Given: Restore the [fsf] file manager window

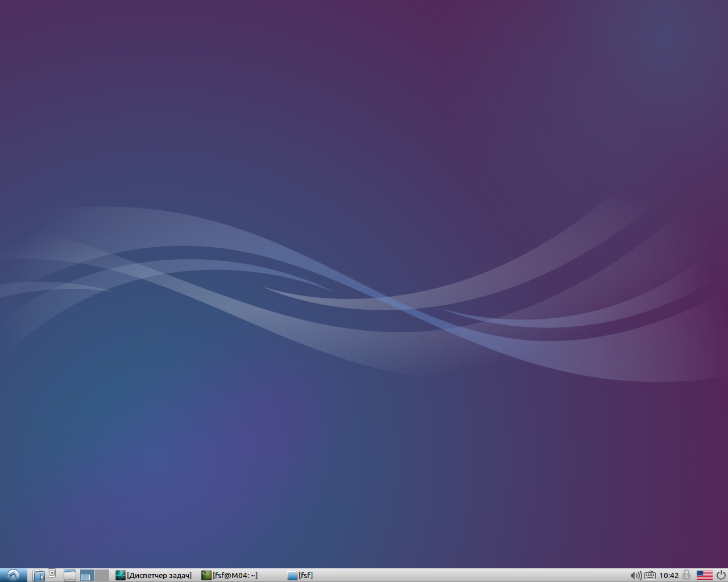Looking at the screenshot, I should 305,575.
